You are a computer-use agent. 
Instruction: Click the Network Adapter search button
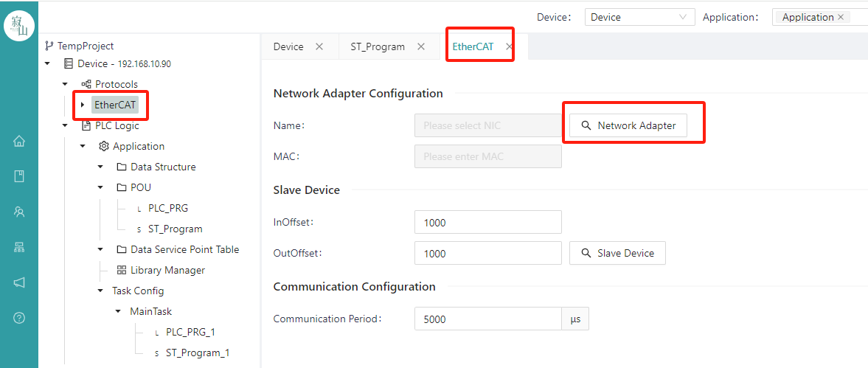point(628,125)
